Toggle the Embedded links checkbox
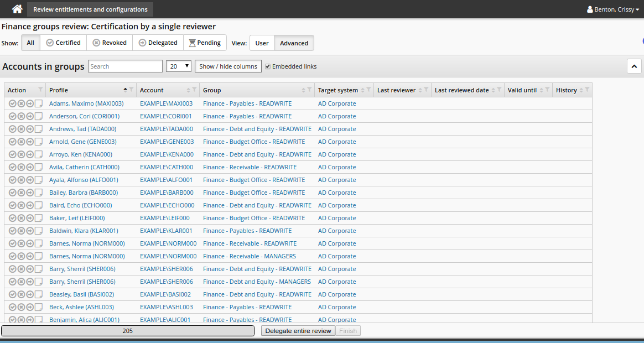Viewport: 644px width, 343px height. click(268, 66)
